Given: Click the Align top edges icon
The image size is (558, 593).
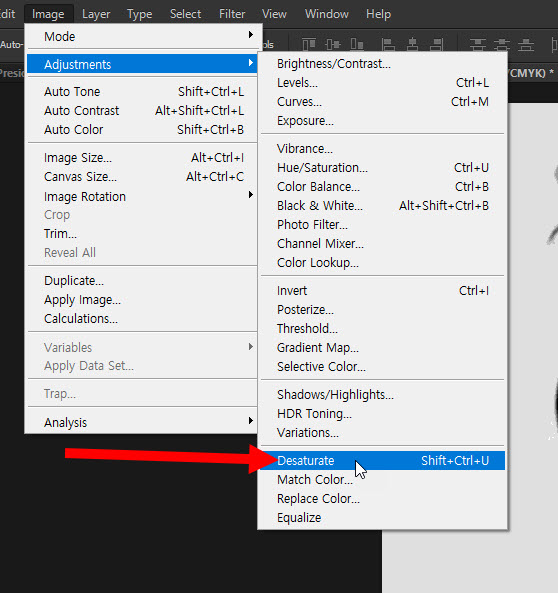Looking at the screenshot, I should [x=309, y=44].
